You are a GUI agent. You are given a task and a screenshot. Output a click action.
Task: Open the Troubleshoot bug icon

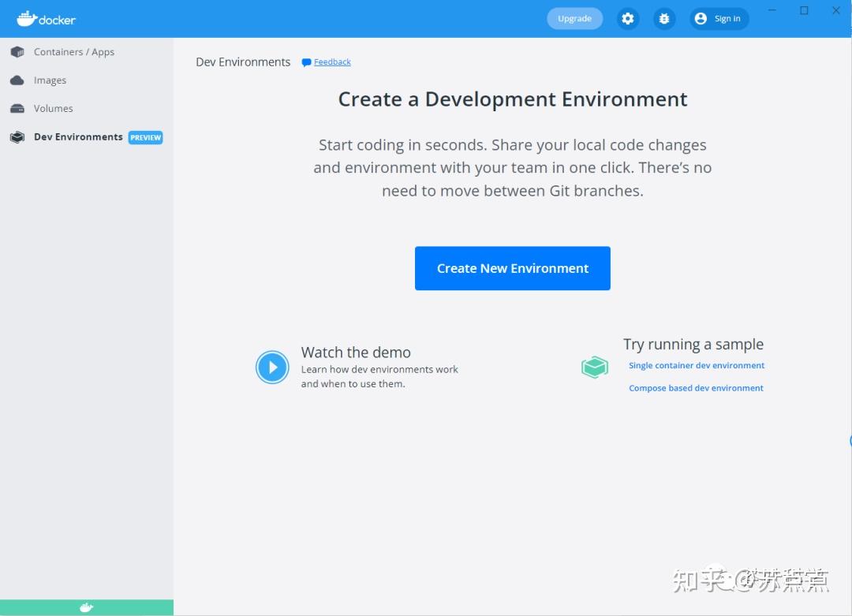click(664, 18)
